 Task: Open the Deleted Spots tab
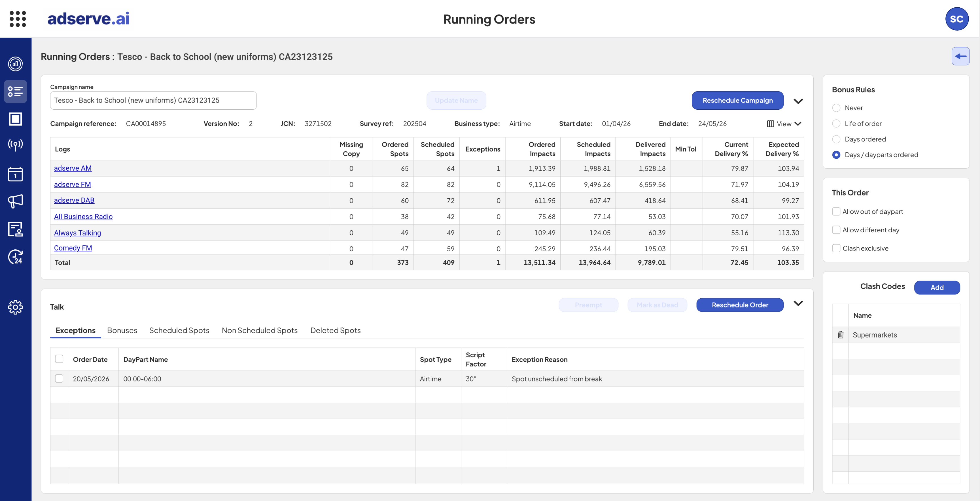point(335,330)
